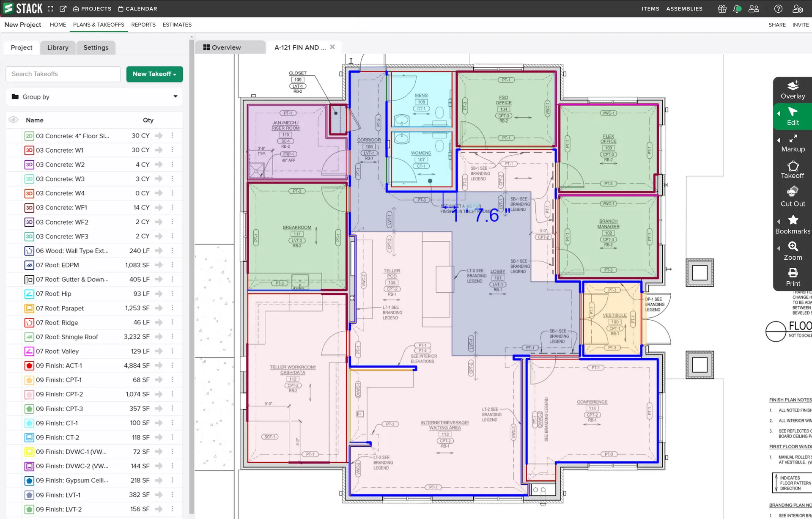812x519 pixels.
Task: Click the Zoom magnifier tool
Action: 793,251
